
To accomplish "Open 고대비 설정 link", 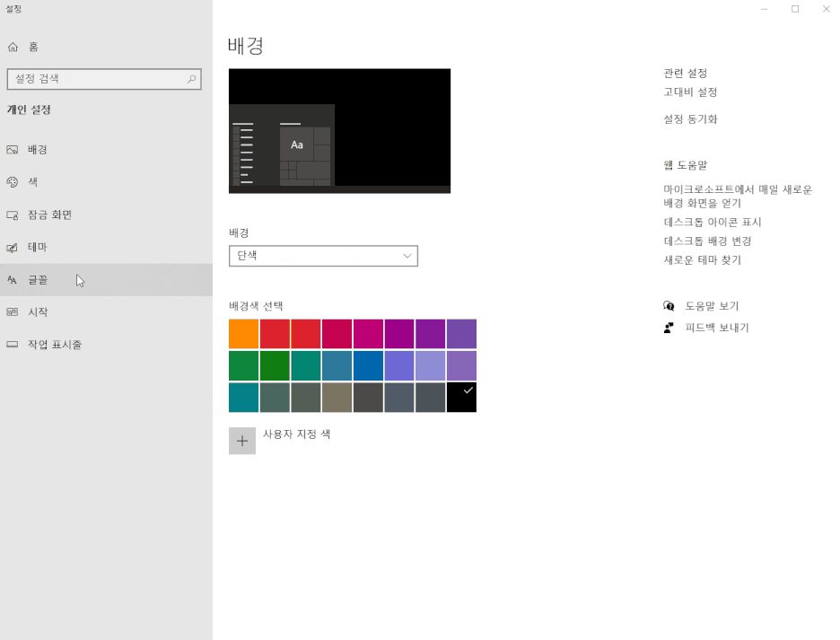I will [x=690, y=92].
